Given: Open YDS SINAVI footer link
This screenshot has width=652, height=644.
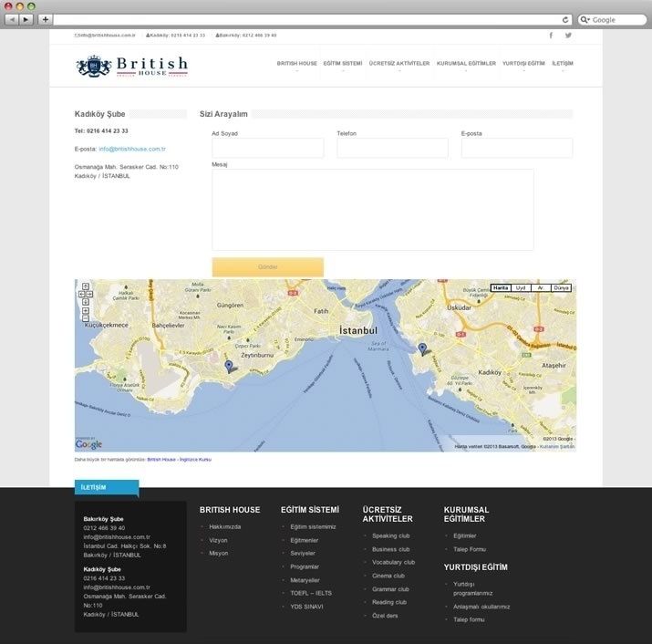Looking at the screenshot, I should click(307, 607).
